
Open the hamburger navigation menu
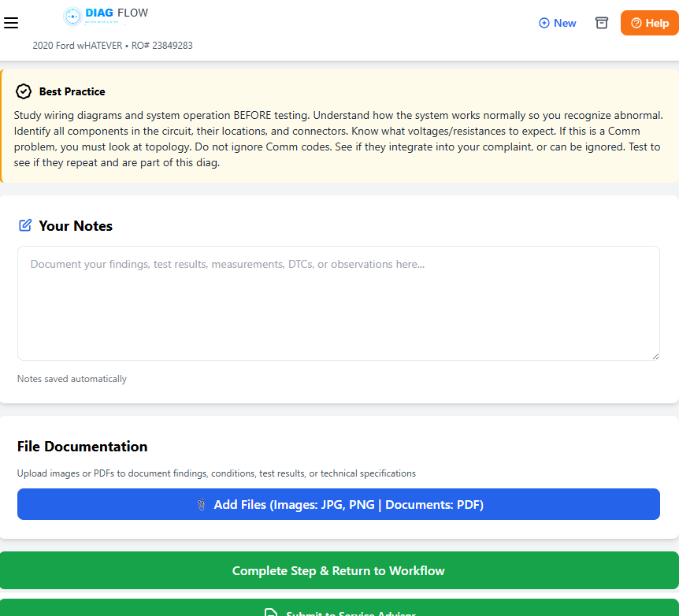point(11,23)
